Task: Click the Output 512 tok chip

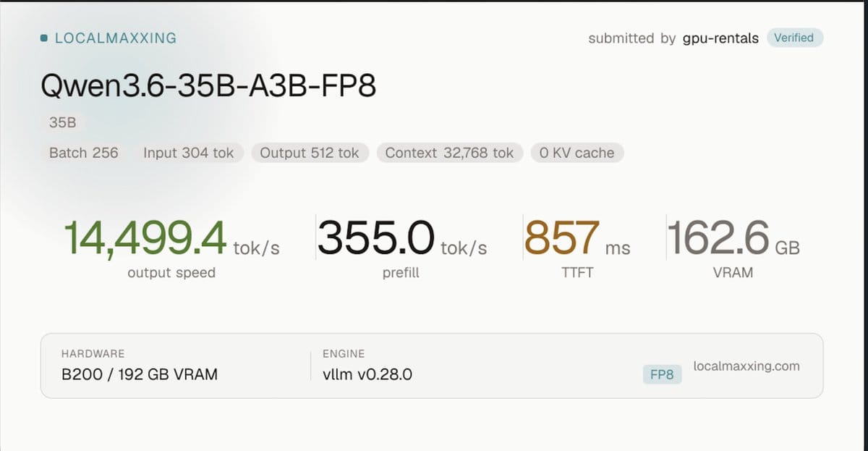Action: (310, 153)
